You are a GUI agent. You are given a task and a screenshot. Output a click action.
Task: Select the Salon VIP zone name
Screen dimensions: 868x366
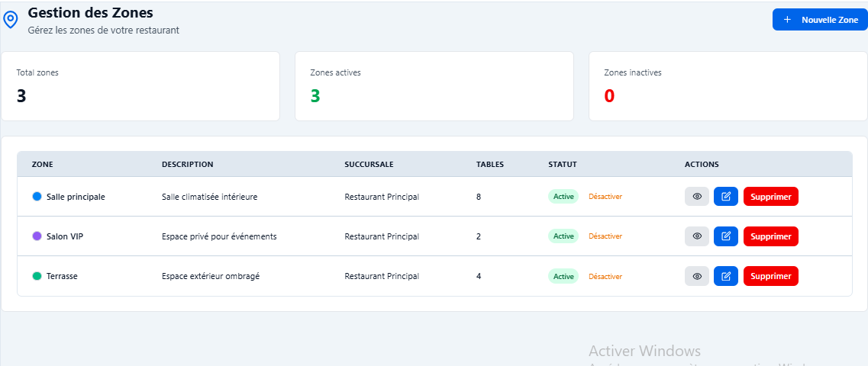(65, 236)
